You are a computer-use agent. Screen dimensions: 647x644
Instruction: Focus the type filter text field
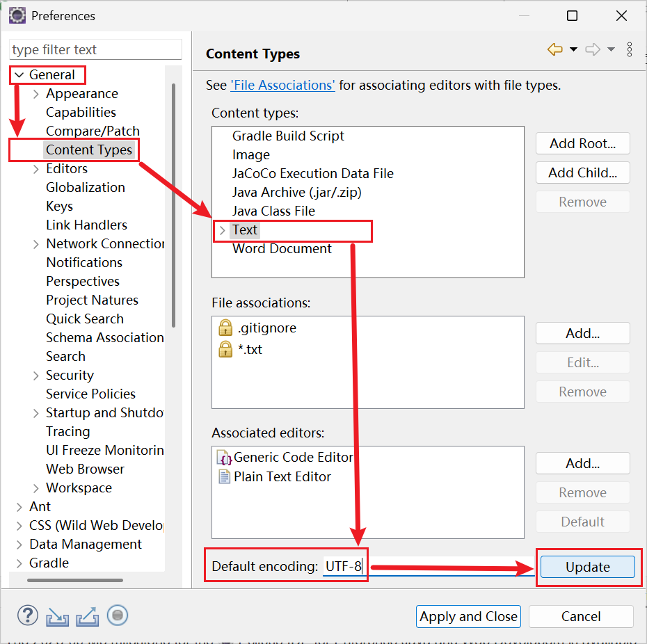tap(95, 49)
